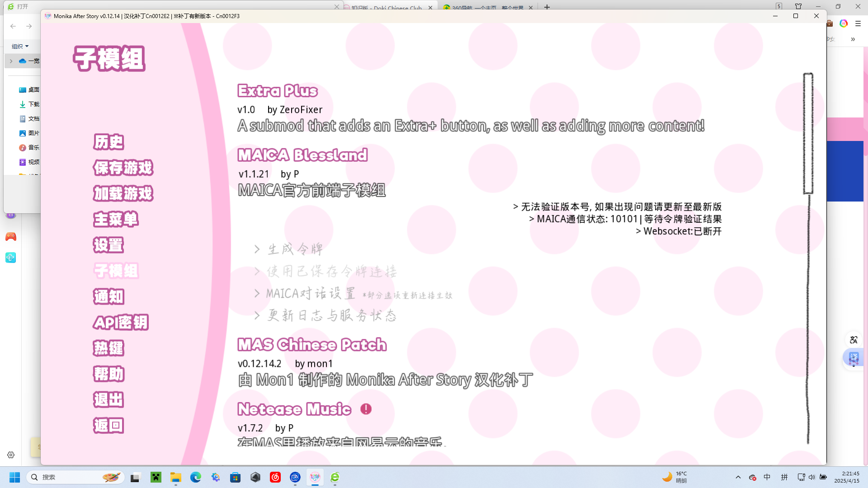Select 桌面 in the file dialog sidebar
The image size is (868, 488).
[29, 90]
